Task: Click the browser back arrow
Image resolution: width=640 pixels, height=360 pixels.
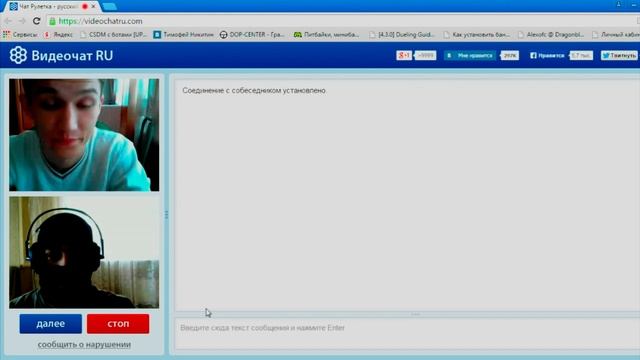Action: coord(8,21)
